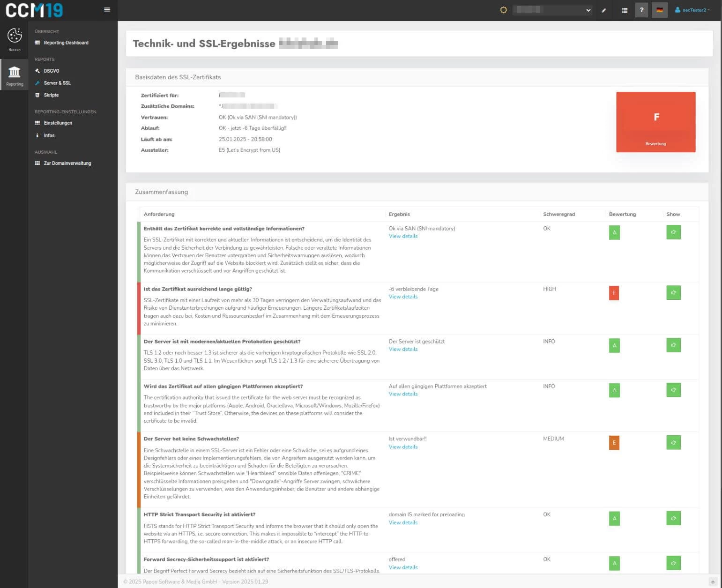Screen dimensions: 722x588
Task: Click the yellow gear status icon
Action: click(503, 10)
